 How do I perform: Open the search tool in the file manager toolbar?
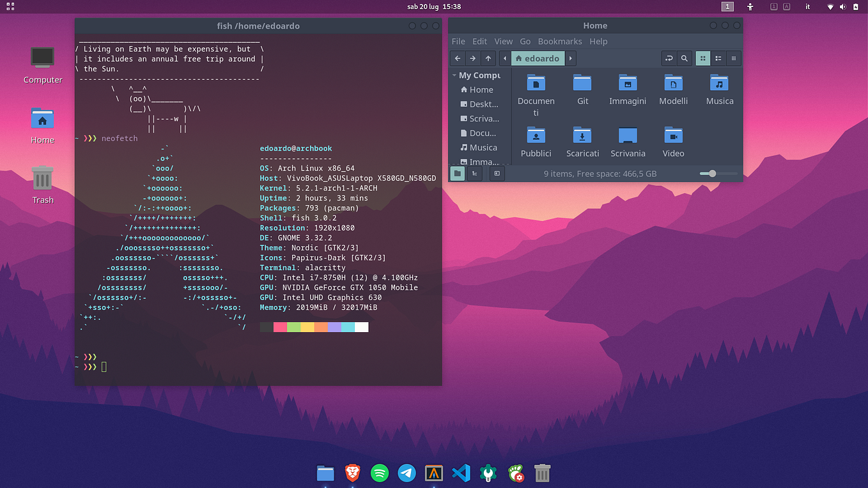(x=684, y=58)
